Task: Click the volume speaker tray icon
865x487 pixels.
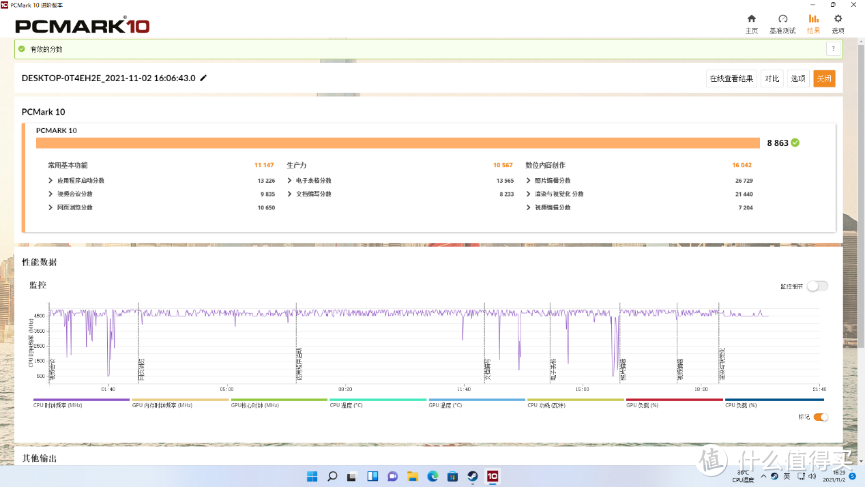Action: [812, 476]
